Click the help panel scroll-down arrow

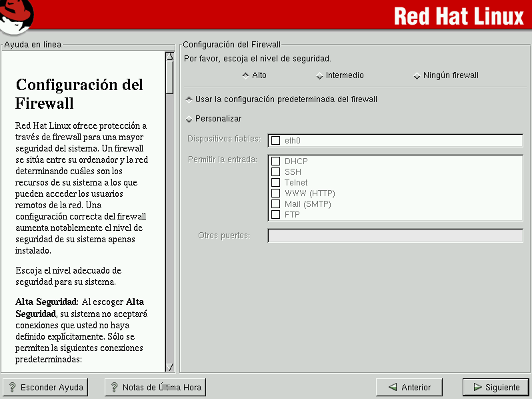tap(169, 367)
